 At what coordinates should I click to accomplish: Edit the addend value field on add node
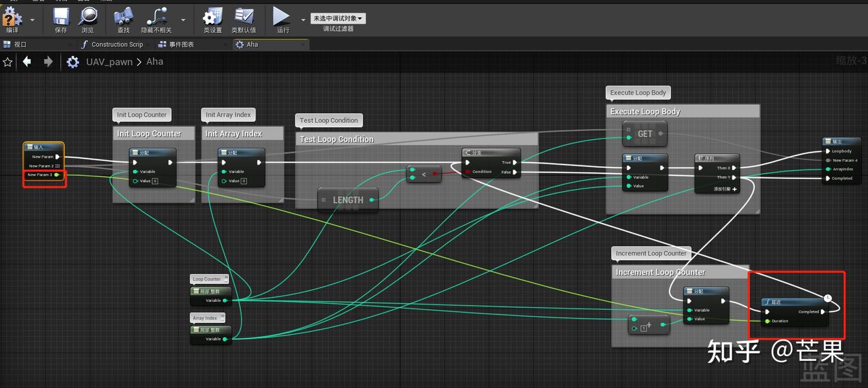(x=643, y=328)
